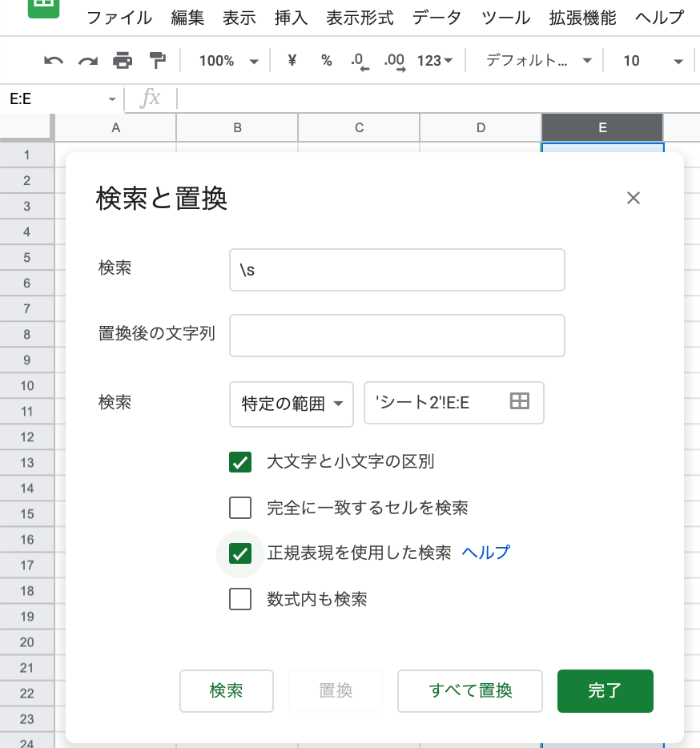The width and height of the screenshot is (700, 748).
Task: Click the すべて置換 button
Action: point(470,691)
